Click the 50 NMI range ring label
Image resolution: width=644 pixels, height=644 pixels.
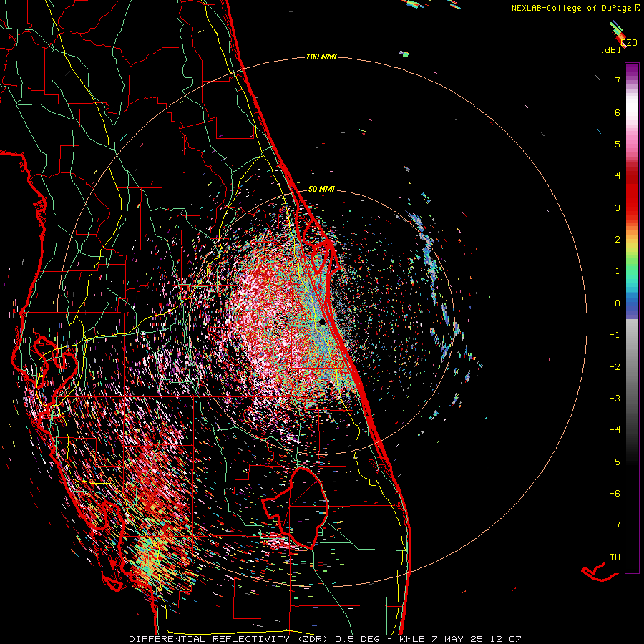(321, 190)
